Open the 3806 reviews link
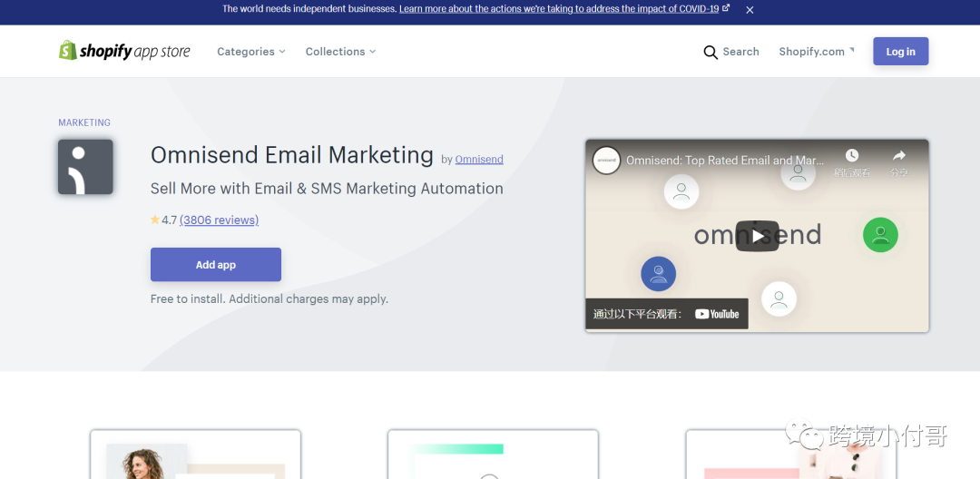Viewport: 980px width, 479px height. 219,220
